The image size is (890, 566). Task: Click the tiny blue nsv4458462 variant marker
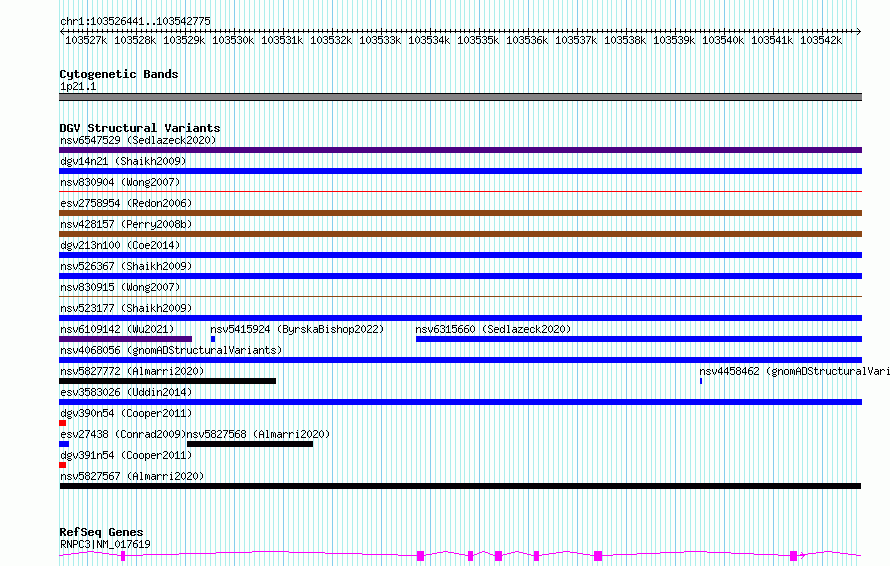(701, 381)
